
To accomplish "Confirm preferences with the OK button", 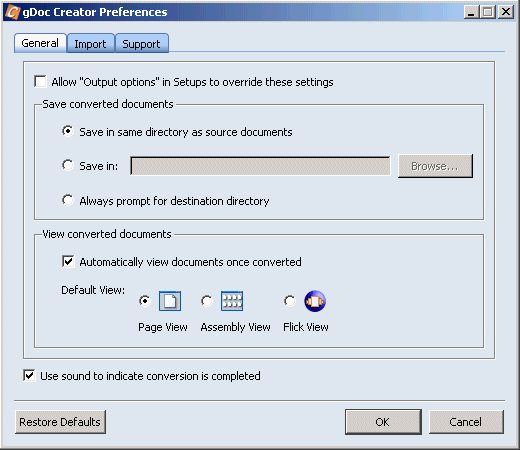I will [383, 422].
